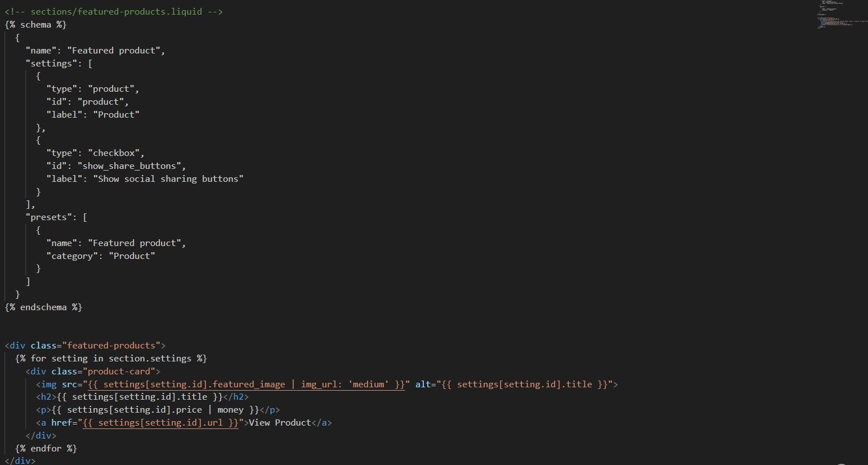Viewport: 868px width, 465px height.
Task: Click the underlined img src Liquid expression
Action: click(247, 384)
